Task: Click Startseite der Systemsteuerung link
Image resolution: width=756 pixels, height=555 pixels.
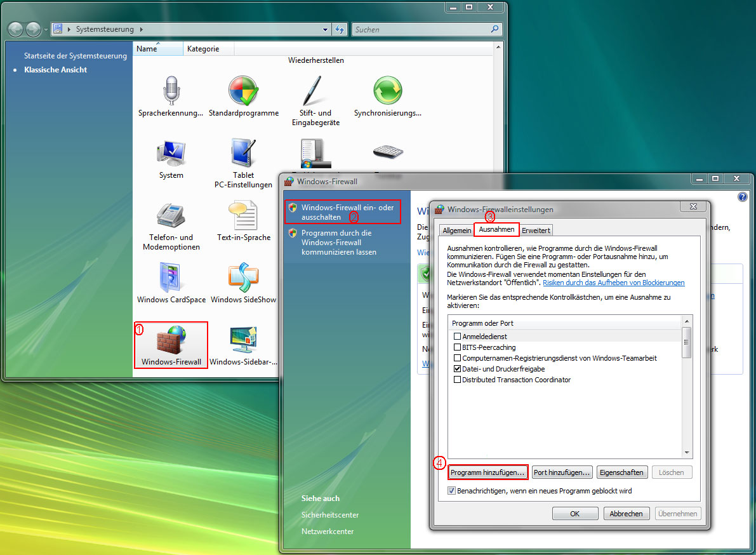Action: click(75, 56)
